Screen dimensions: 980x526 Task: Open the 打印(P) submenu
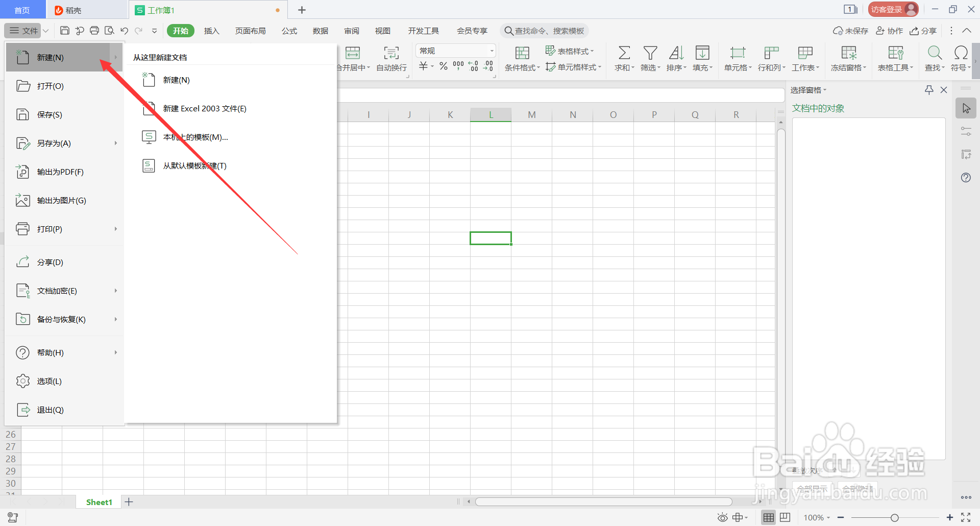[x=65, y=229]
